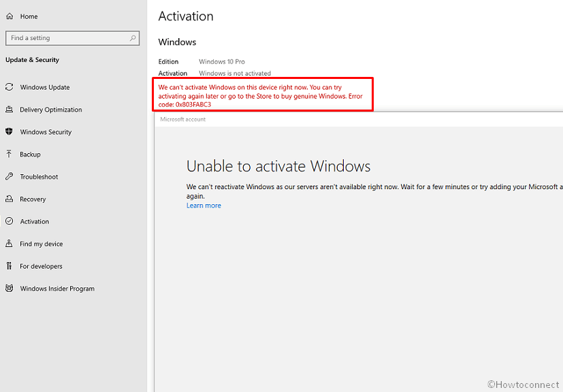Click the Recovery icon
563x392 pixels.
point(10,199)
